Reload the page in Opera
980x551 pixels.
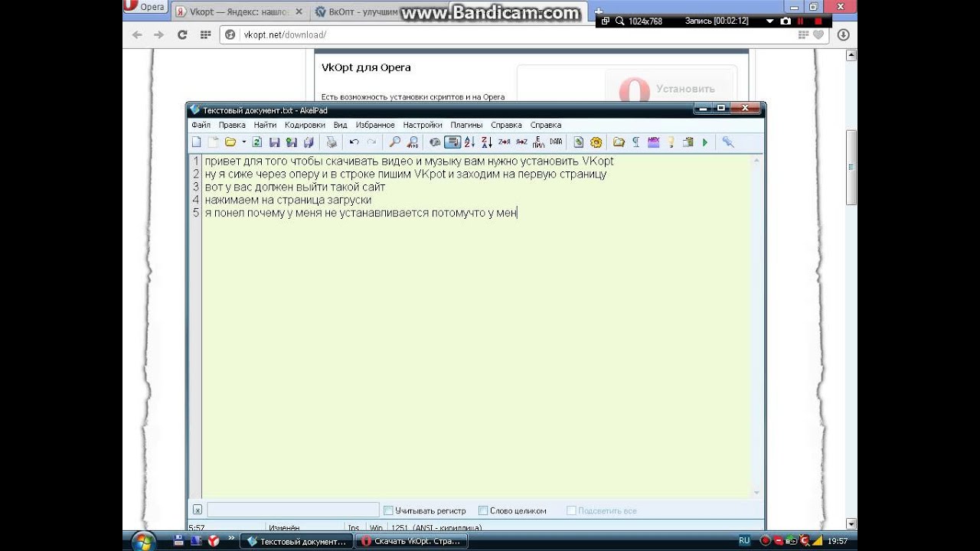click(182, 34)
